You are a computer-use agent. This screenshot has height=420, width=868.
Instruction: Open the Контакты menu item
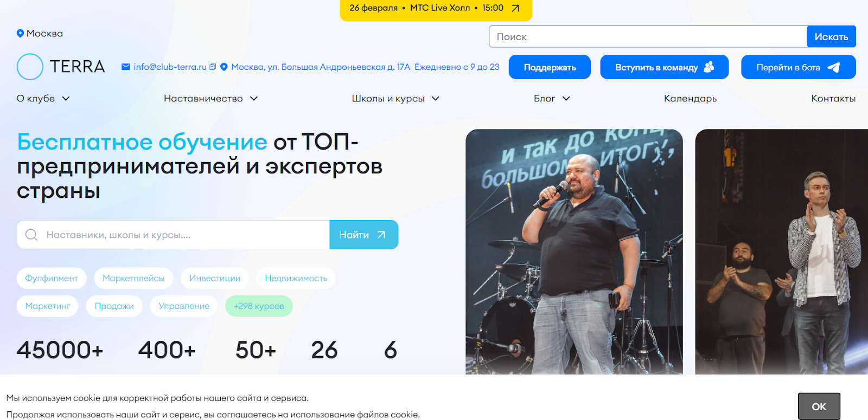click(833, 99)
